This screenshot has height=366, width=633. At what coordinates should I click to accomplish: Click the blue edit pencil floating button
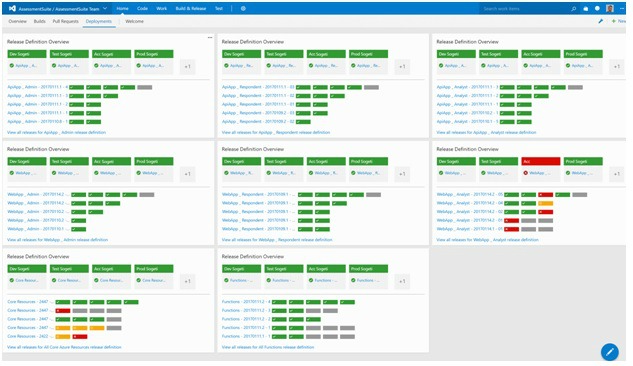point(610,352)
